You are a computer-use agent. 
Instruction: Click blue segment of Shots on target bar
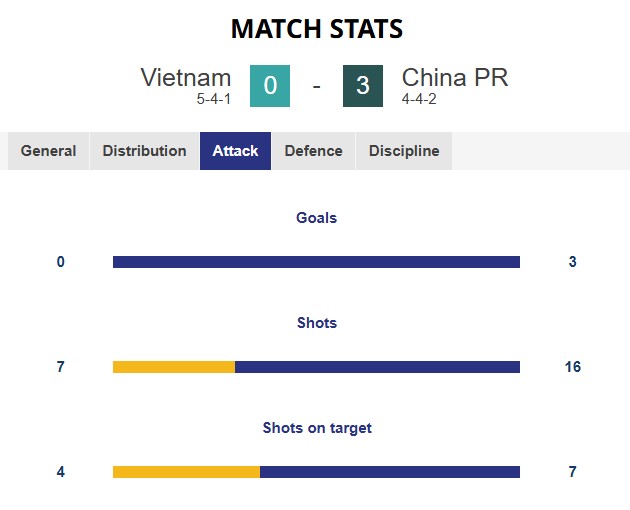click(390, 472)
